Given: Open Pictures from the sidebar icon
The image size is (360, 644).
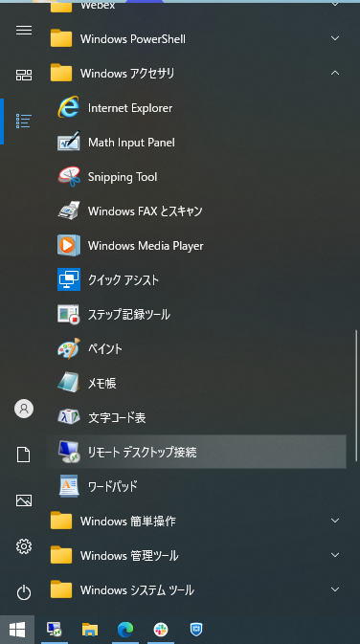Looking at the screenshot, I should [24, 500].
